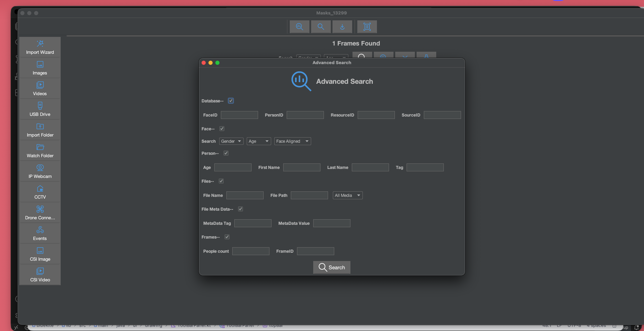Connect to IP Webcam source
Screen dimensions: 644x331
pyautogui.click(x=40, y=171)
